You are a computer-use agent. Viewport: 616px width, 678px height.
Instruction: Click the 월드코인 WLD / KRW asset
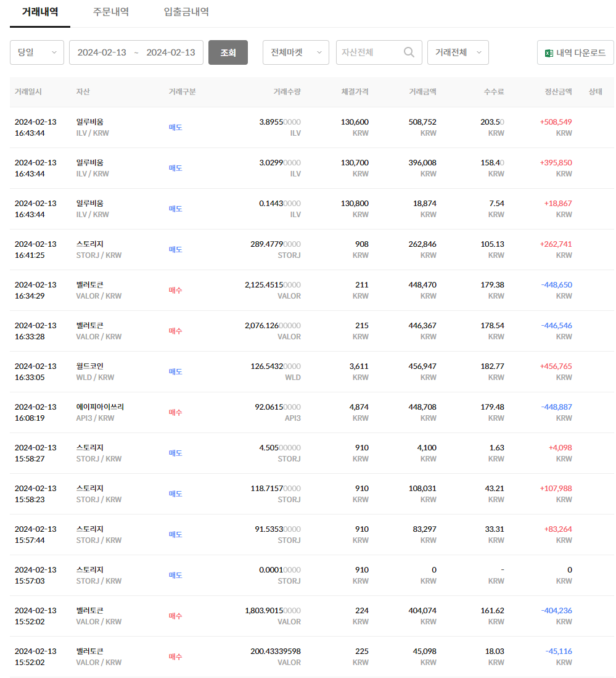point(95,371)
